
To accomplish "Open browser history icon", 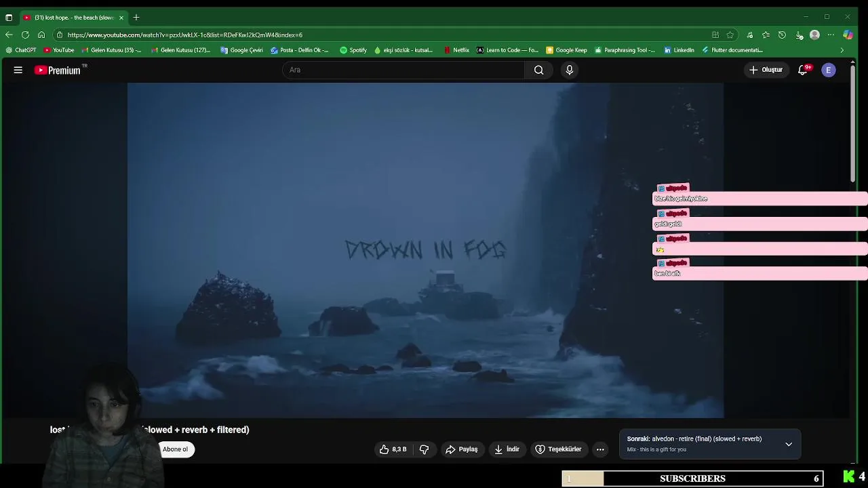I will (x=782, y=35).
